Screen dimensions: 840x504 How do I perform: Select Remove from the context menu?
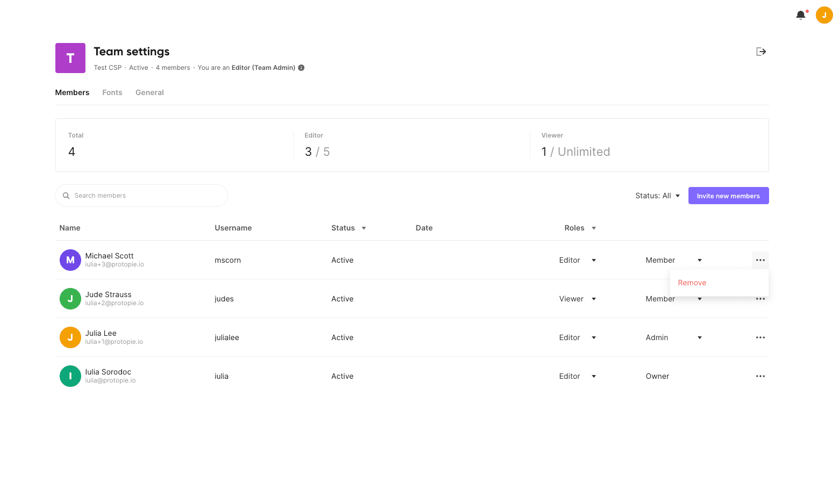coord(692,282)
